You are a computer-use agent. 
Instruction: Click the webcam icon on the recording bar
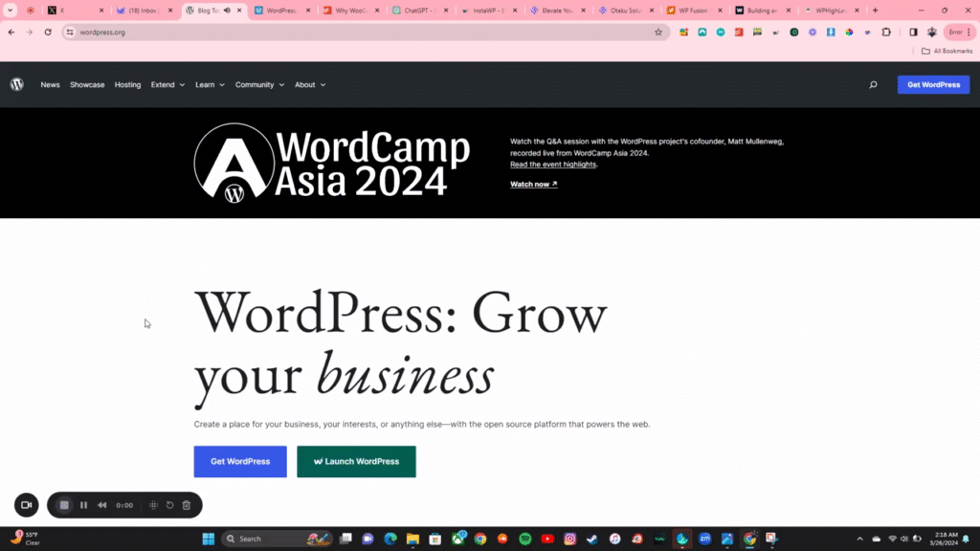(x=26, y=505)
